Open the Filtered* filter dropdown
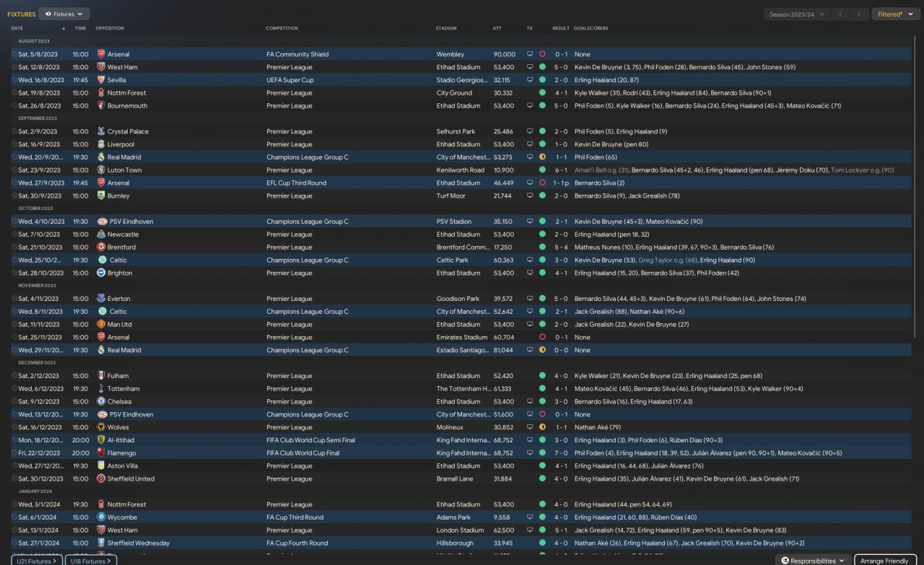 (x=895, y=14)
